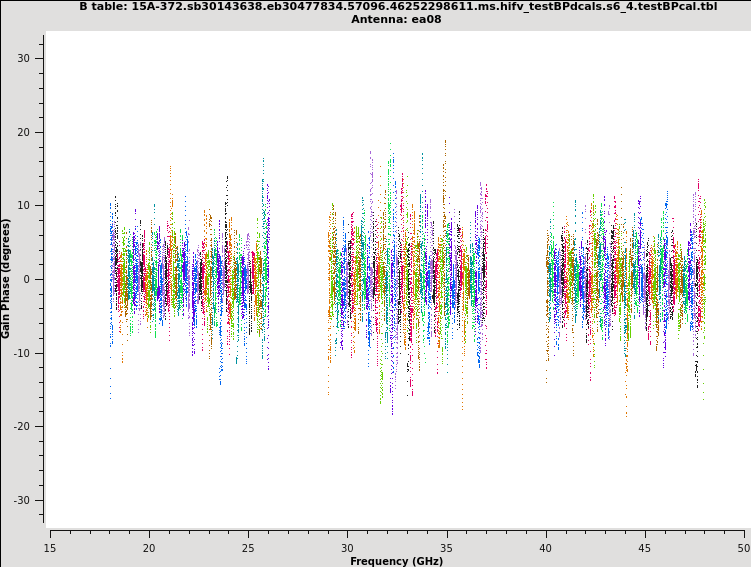Screen dimensions: 751x567
Task: Click the 'Frequency (GHz)' x-axis label
Action: click(x=396, y=561)
